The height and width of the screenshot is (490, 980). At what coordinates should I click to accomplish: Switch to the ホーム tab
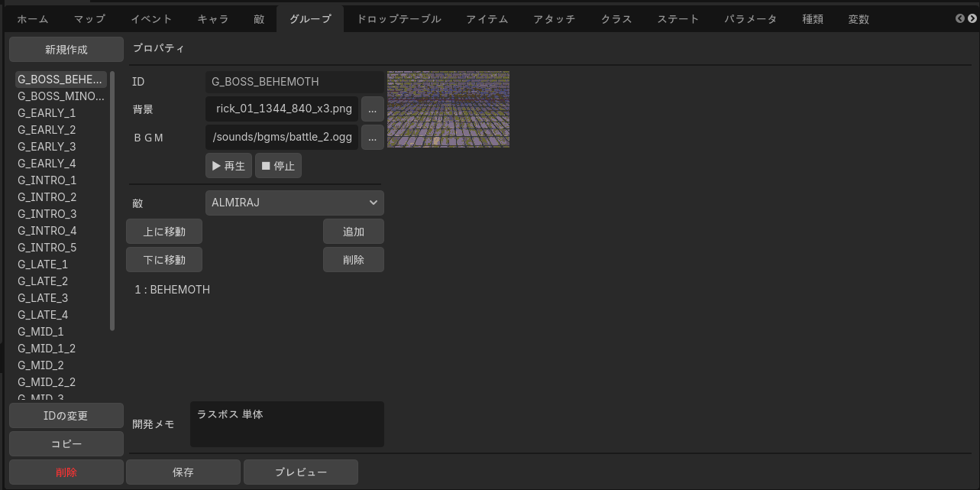(32, 19)
